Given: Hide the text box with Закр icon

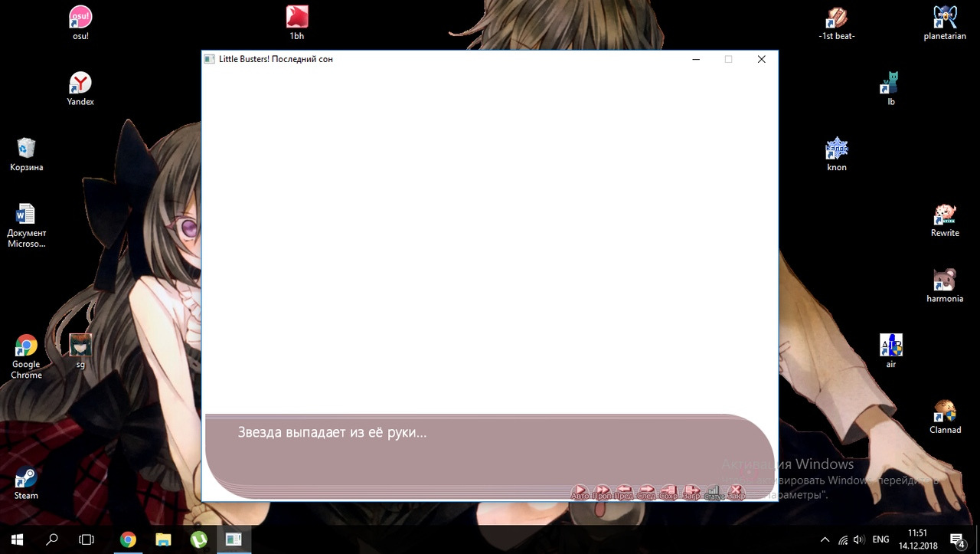Looking at the screenshot, I should pos(736,492).
